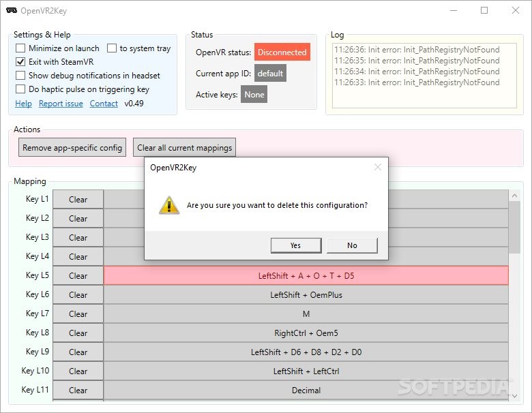The width and height of the screenshot is (532, 413).
Task: Clear the Key L6 mapping
Action: click(78, 294)
